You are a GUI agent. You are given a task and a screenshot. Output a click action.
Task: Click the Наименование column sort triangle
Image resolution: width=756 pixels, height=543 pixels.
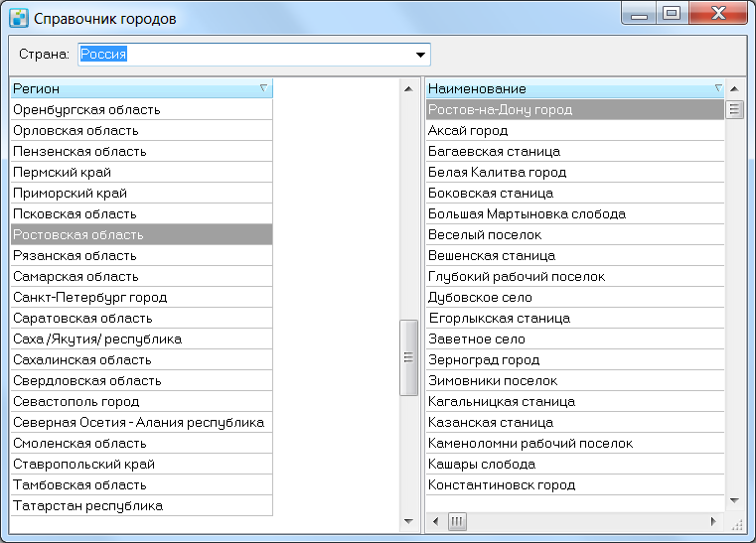click(x=718, y=87)
